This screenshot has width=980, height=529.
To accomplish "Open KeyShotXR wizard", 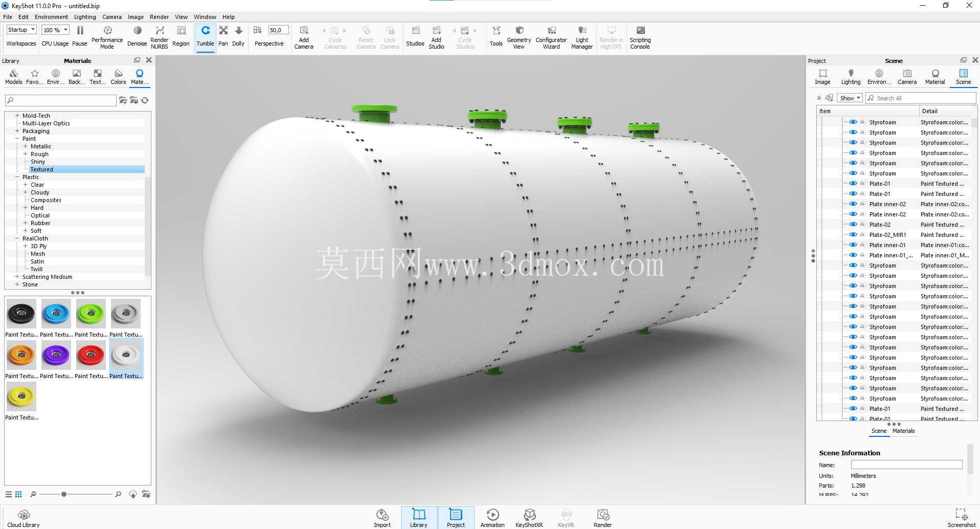I will coord(529,518).
